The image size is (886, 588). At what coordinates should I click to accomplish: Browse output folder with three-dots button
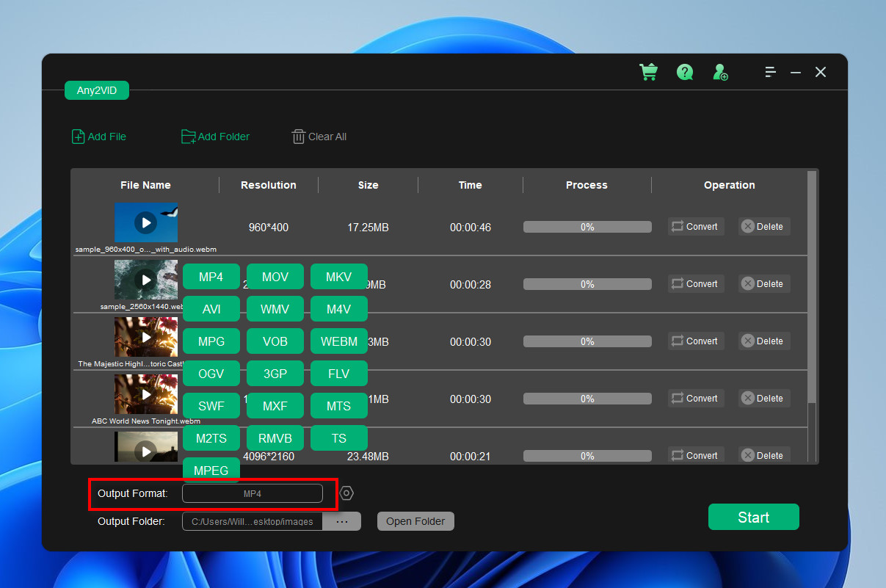coord(341,521)
